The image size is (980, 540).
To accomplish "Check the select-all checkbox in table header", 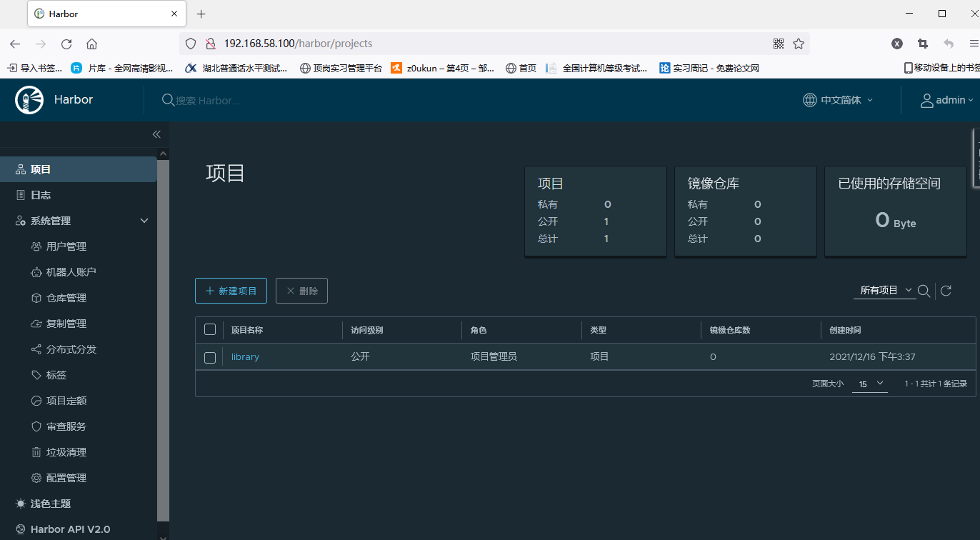I will (210, 329).
